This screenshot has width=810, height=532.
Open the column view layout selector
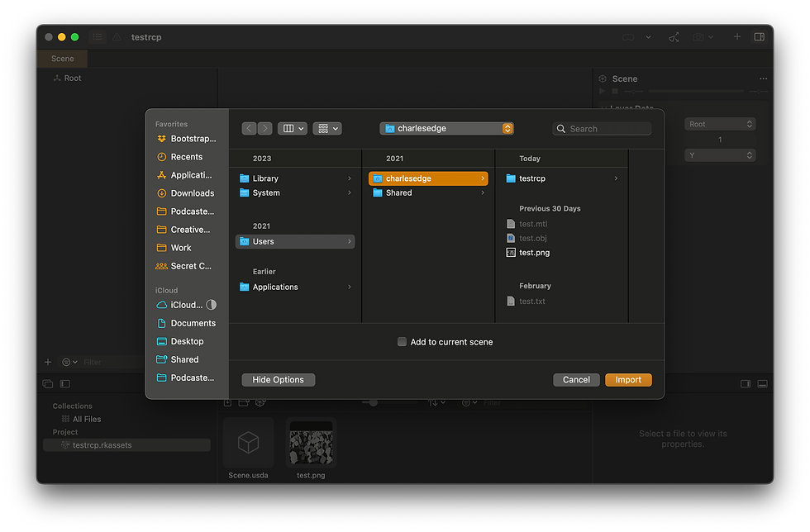[292, 128]
